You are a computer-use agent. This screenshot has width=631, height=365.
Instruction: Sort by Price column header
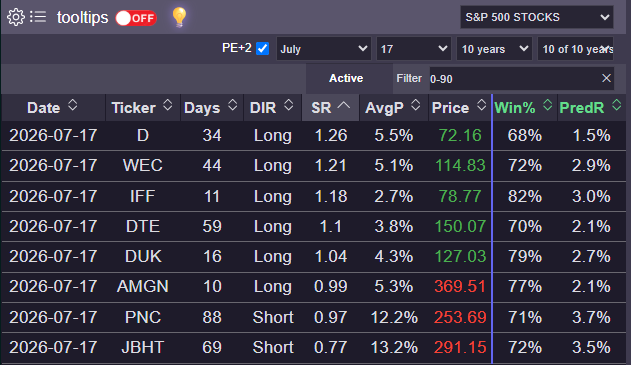pos(459,107)
